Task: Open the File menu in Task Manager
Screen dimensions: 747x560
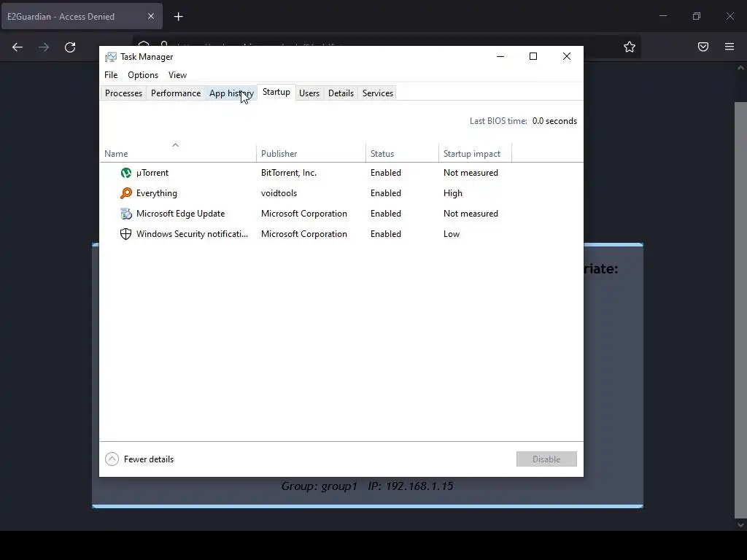Action: click(111, 75)
